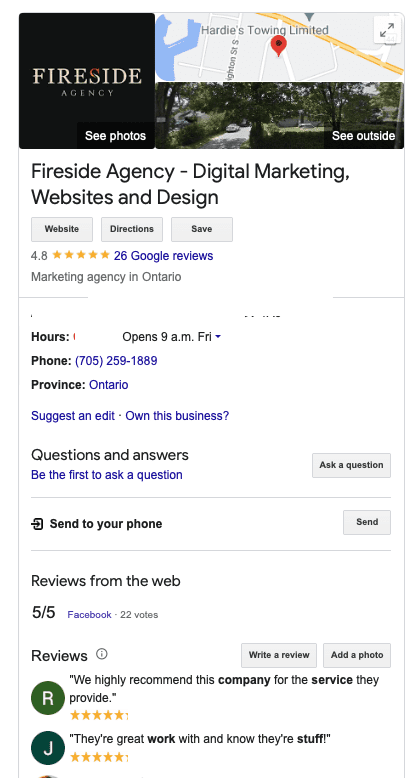419x778 pixels.
Task: Open reviewer R's green avatar
Action: point(48,698)
